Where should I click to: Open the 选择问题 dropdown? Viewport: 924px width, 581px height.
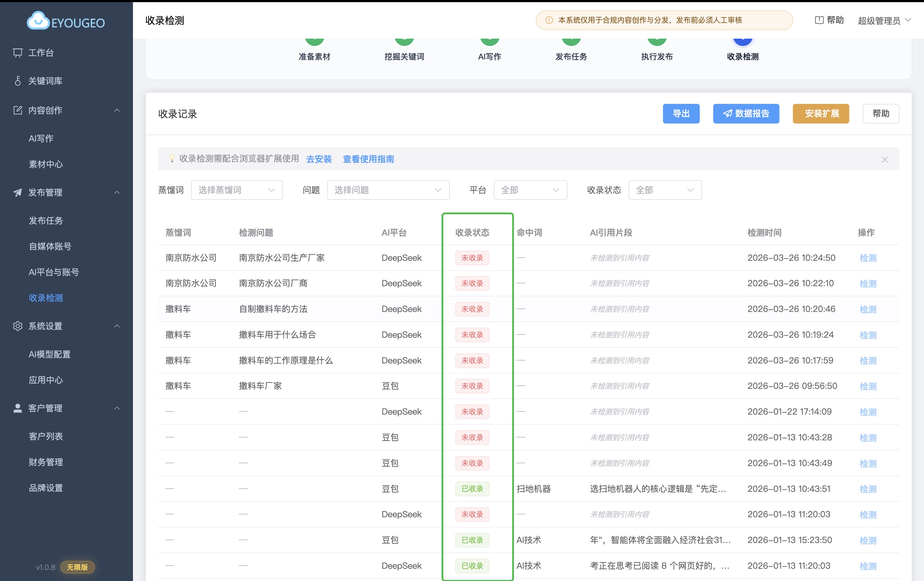(x=388, y=190)
